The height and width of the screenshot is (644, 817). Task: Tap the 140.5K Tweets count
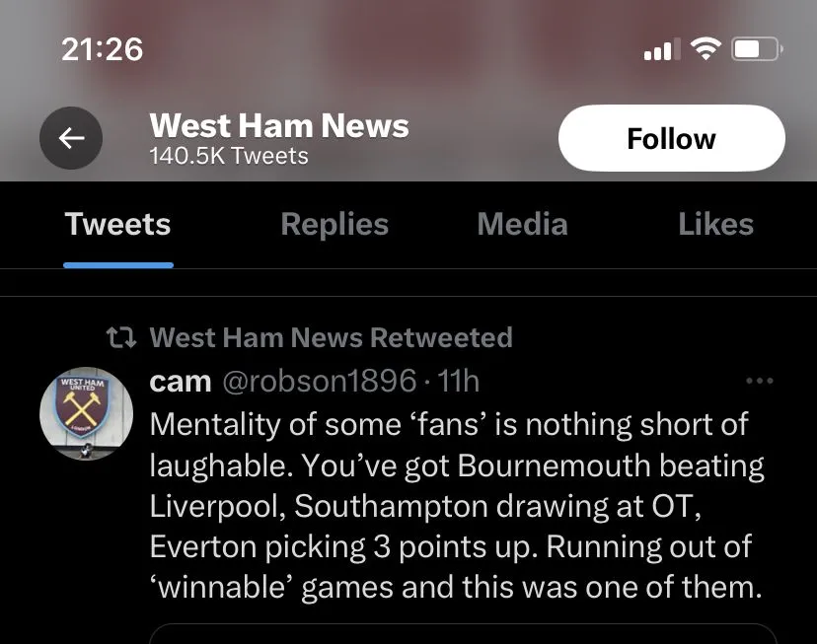229,156
